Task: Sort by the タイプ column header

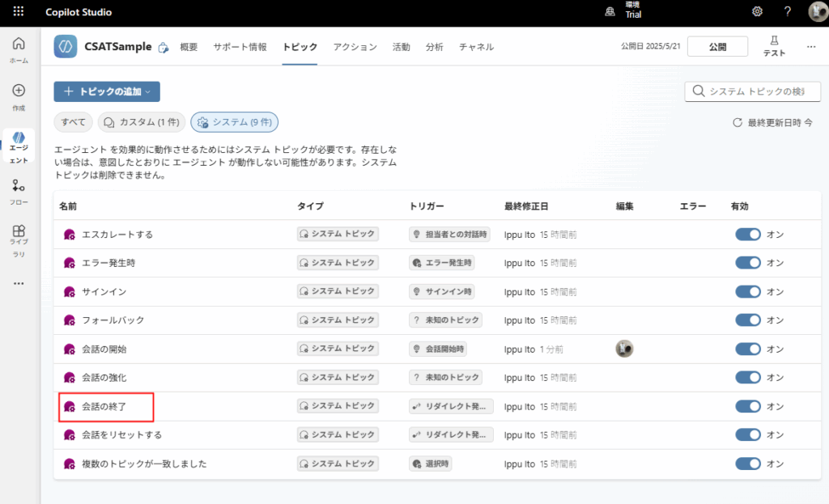Action: 310,206
